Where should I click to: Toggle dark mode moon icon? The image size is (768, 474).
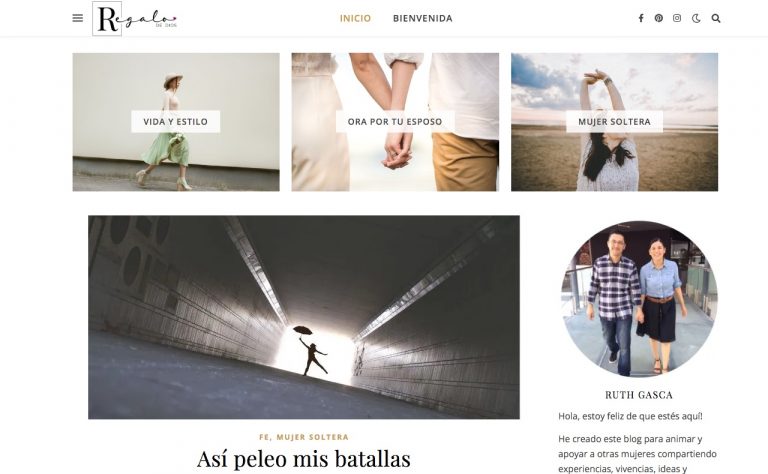(696, 18)
